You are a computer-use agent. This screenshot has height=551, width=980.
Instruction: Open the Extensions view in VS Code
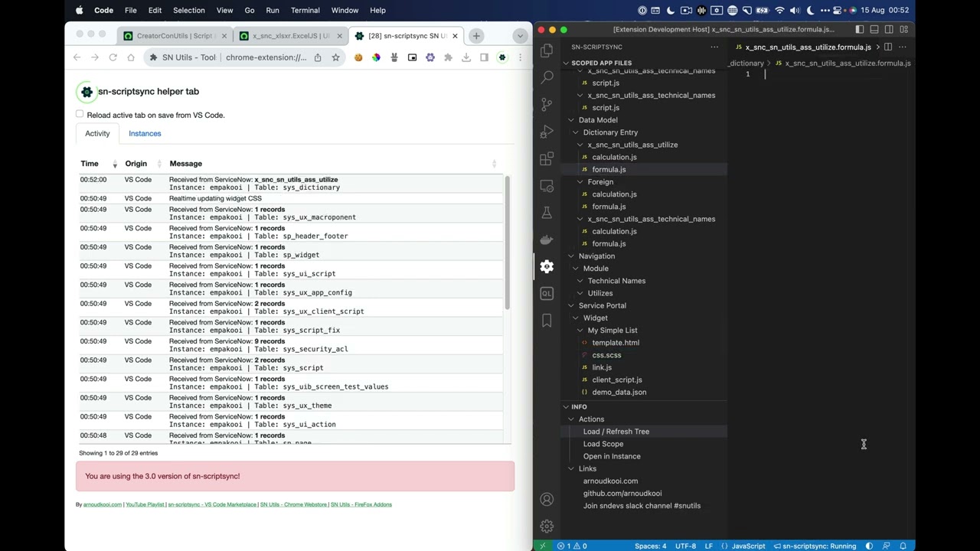[x=547, y=158]
